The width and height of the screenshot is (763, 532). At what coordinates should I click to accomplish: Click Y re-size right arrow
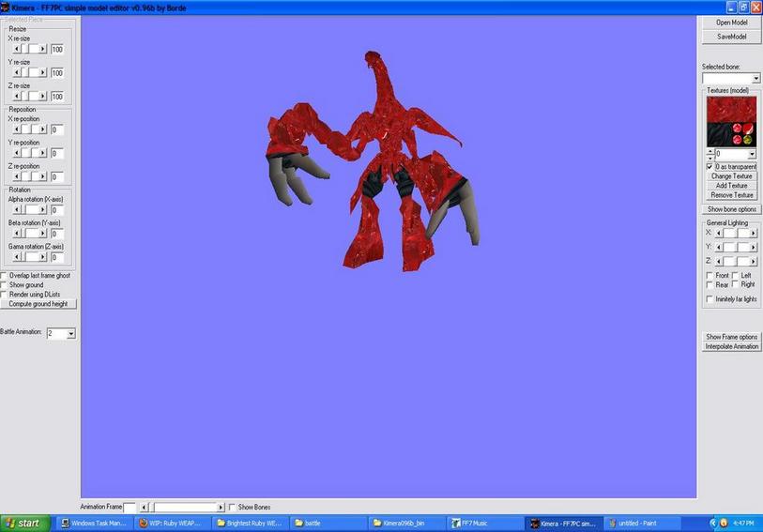tap(43, 72)
